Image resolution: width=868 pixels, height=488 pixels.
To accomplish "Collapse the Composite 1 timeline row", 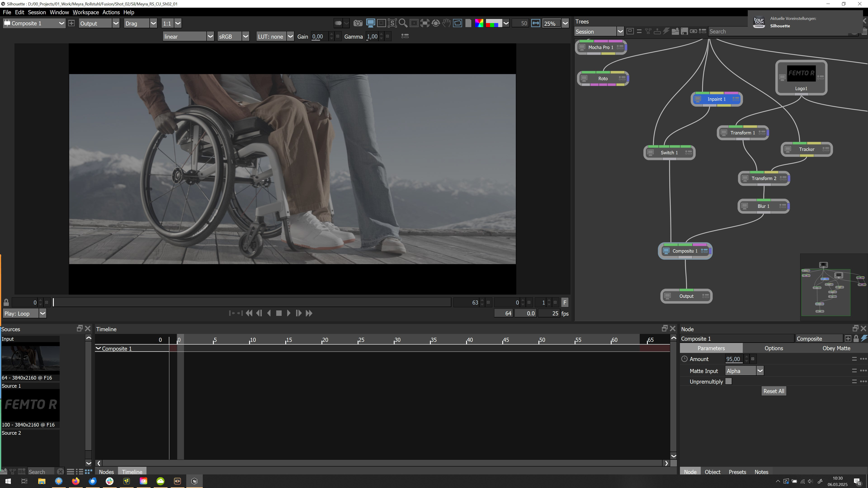I will click(x=98, y=348).
